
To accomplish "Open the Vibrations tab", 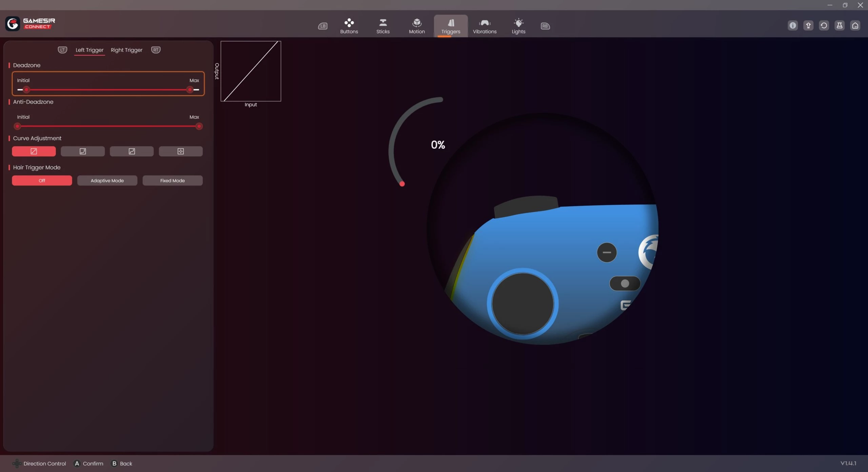I will (x=485, y=26).
